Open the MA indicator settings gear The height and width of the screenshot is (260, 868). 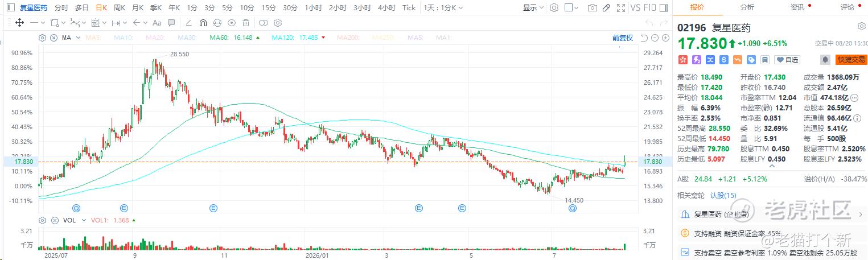pyautogui.click(x=42, y=38)
